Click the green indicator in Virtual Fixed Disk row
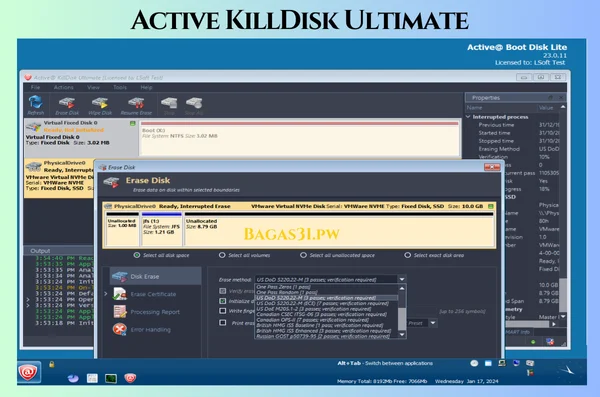This screenshot has width=600, height=397. (132, 123)
